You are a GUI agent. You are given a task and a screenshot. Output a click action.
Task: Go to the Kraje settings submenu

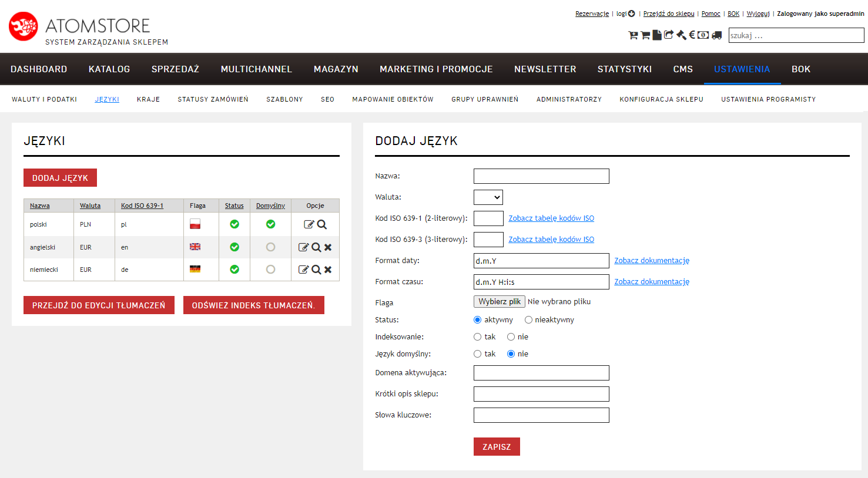point(148,99)
